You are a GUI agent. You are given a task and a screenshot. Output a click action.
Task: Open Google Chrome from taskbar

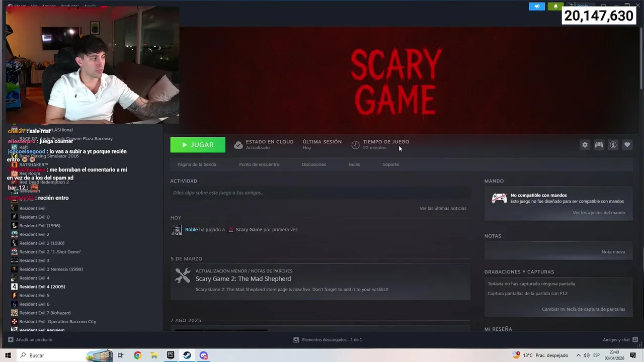click(137, 355)
